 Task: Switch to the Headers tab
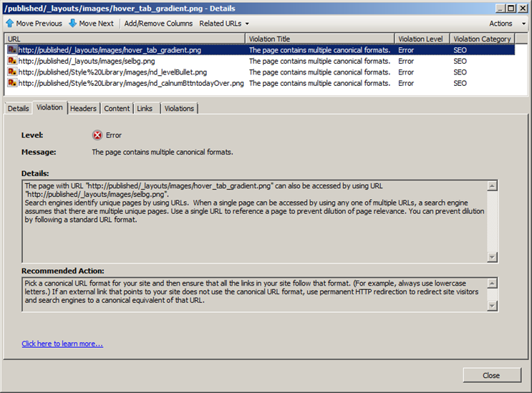coord(83,109)
